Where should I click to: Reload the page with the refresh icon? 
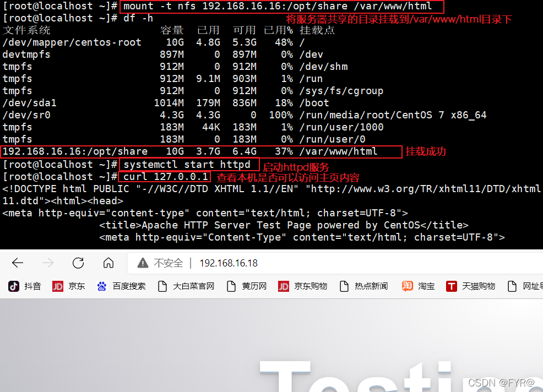78,263
